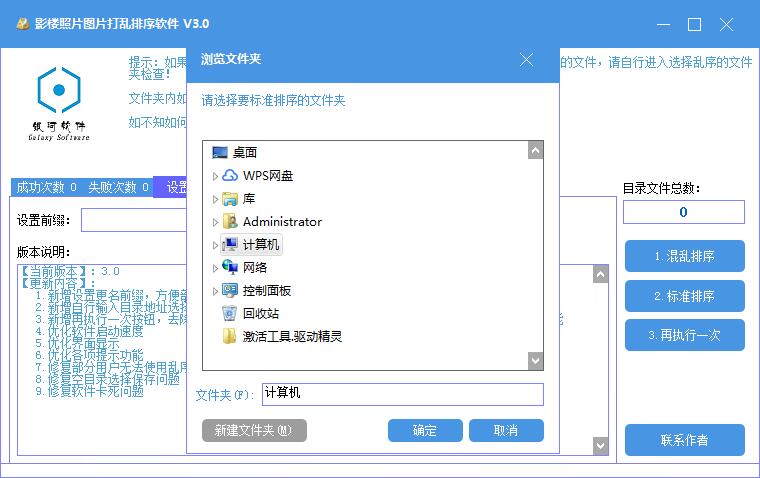Click the 请选择要标准排序的文件夹 prompt text
The width and height of the screenshot is (760, 478).
(x=273, y=100)
